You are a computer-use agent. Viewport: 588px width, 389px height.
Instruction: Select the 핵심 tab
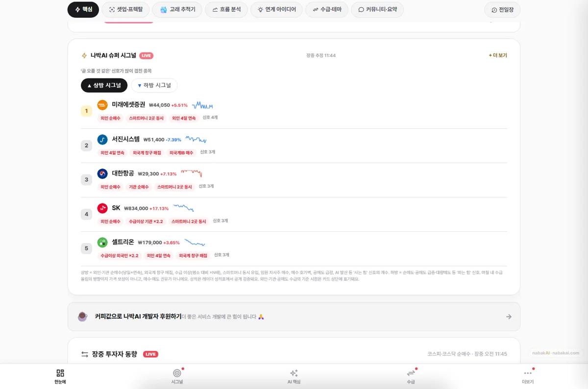point(83,9)
